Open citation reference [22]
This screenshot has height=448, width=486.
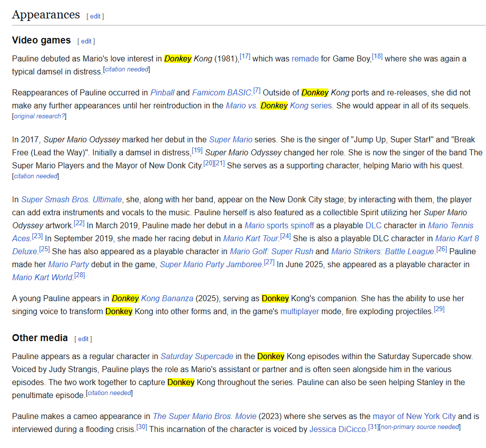click(79, 223)
